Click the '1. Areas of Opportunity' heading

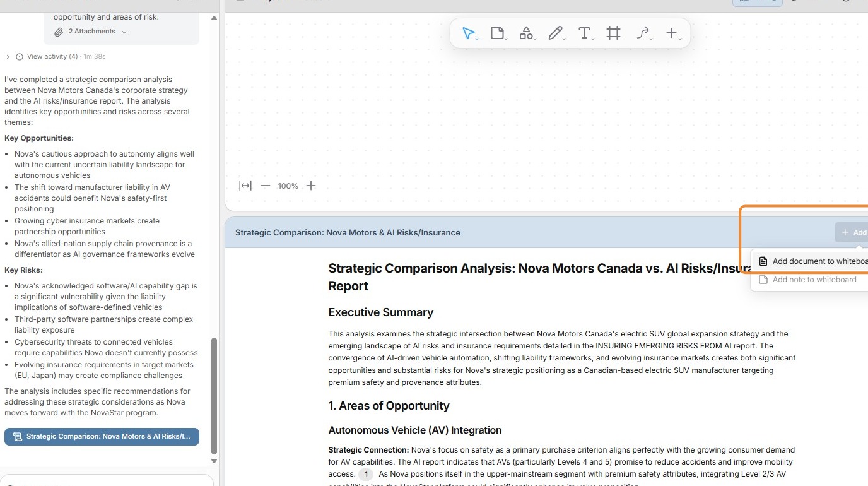tap(389, 406)
